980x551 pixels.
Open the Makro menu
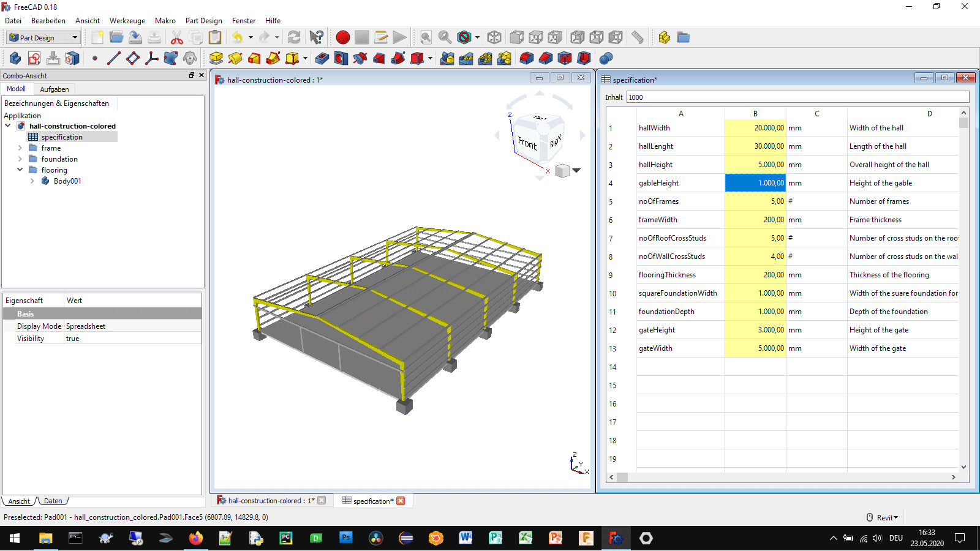[165, 21]
